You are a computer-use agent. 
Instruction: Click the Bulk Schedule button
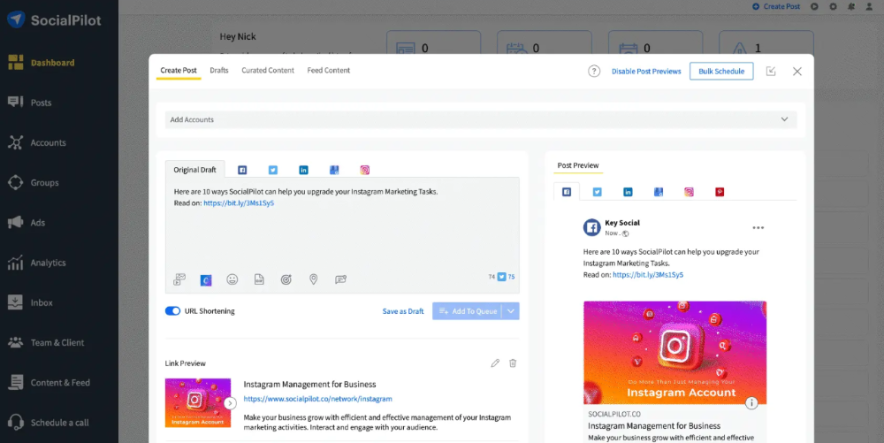pyautogui.click(x=721, y=71)
